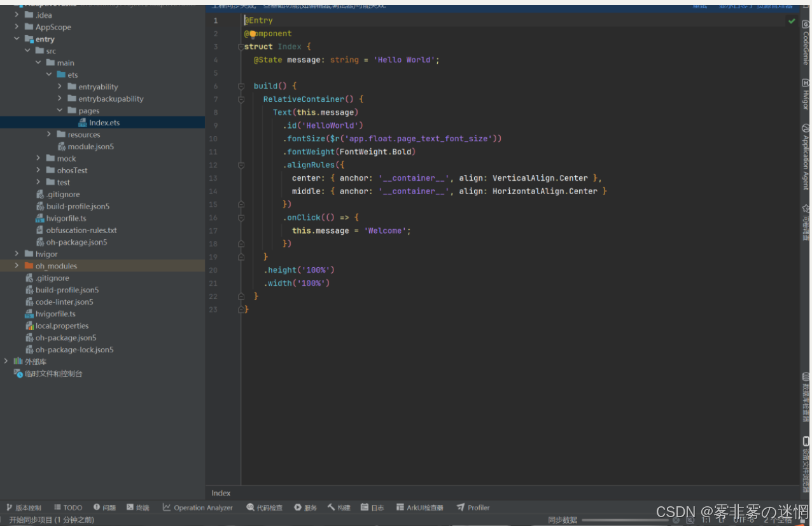Fold the struct Index block at line 3
812x526 pixels.
click(241, 47)
